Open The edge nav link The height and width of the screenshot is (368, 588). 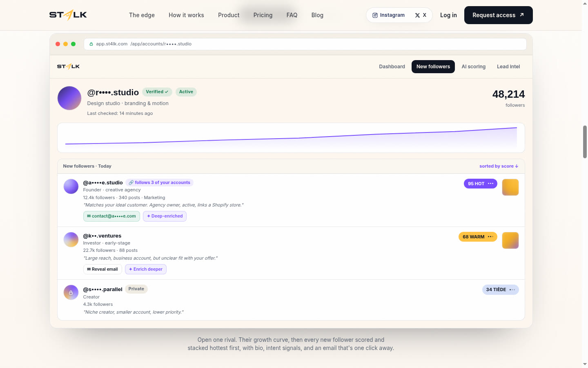click(142, 15)
